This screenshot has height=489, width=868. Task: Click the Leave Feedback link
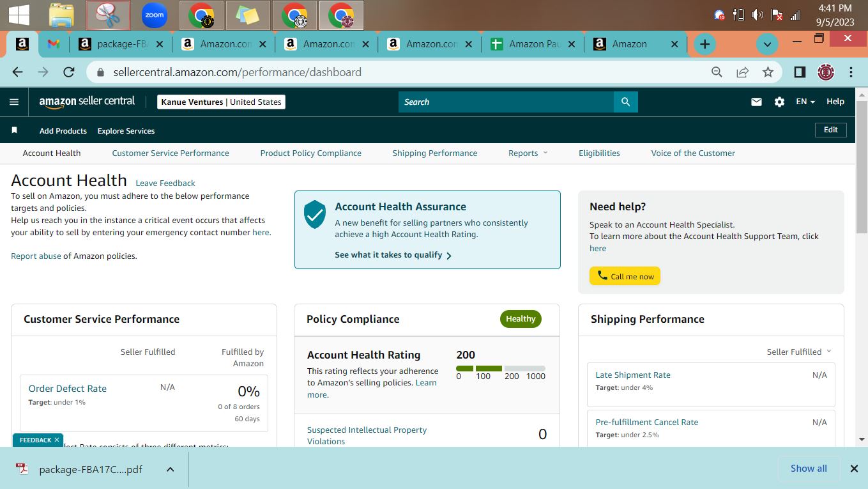(165, 183)
